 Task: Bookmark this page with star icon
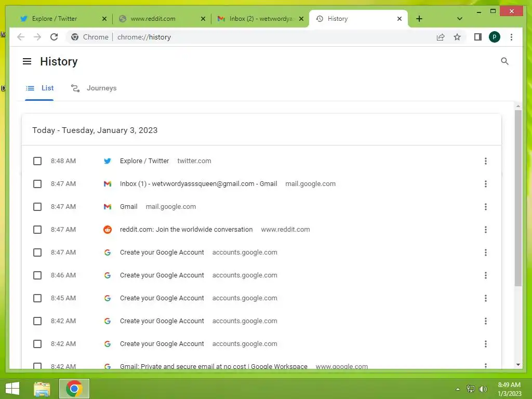click(x=457, y=37)
